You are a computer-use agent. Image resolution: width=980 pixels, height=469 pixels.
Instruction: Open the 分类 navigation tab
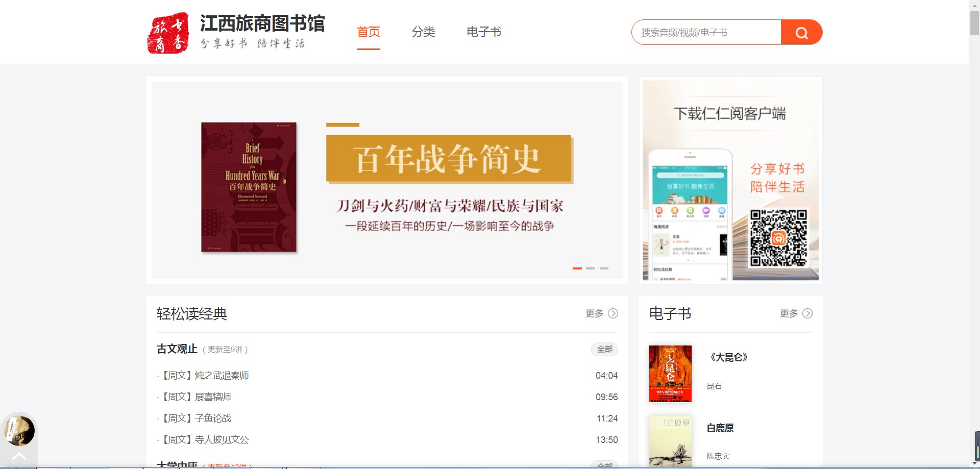(423, 32)
